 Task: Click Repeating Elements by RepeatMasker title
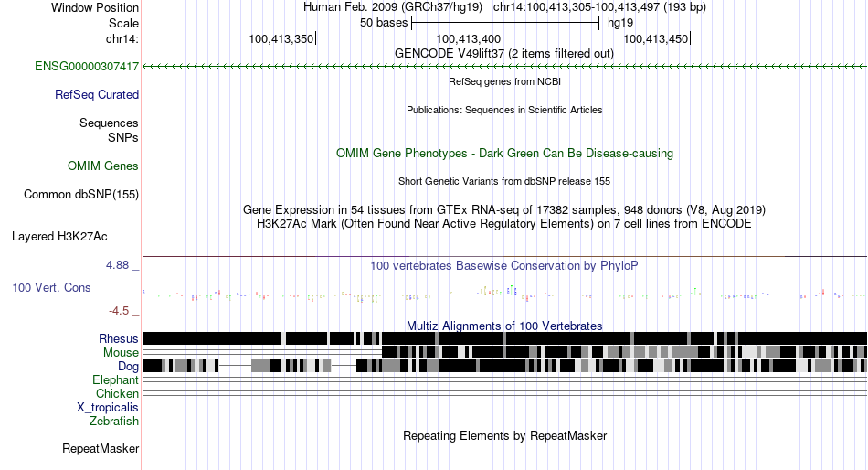pos(505,436)
